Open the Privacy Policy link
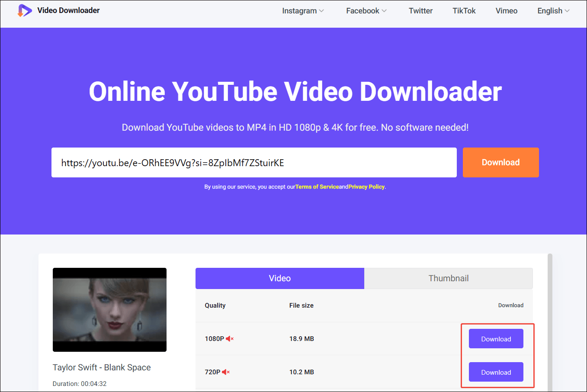 click(366, 187)
